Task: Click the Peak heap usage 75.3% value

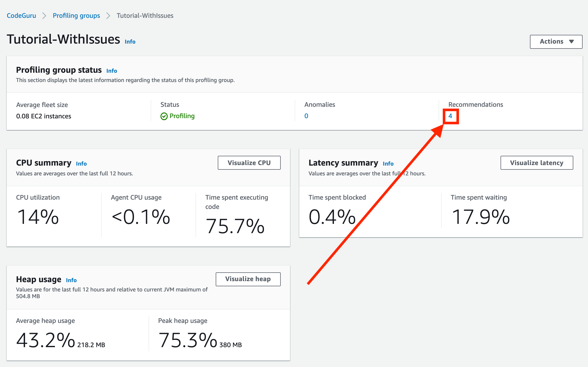Action: (x=188, y=340)
